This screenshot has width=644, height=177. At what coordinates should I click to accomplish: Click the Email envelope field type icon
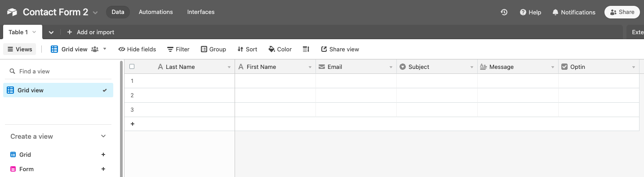click(x=322, y=67)
